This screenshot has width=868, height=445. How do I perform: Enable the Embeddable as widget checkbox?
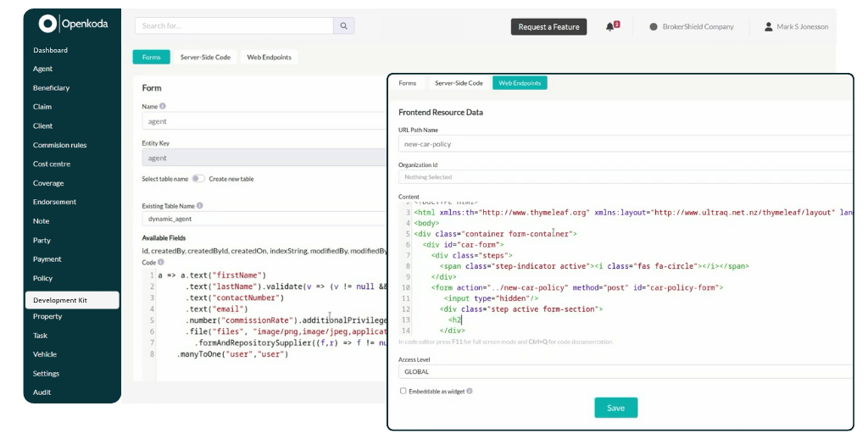click(x=403, y=392)
